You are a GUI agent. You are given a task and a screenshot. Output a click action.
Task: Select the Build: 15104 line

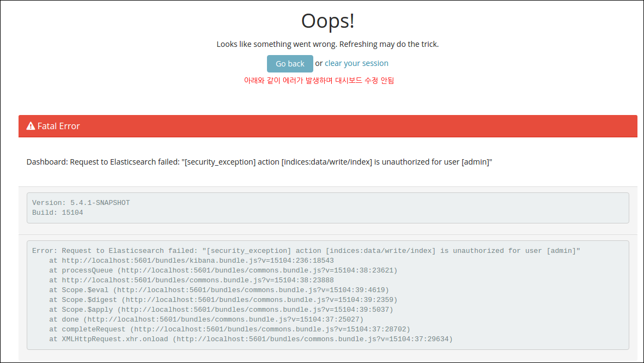(x=58, y=213)
